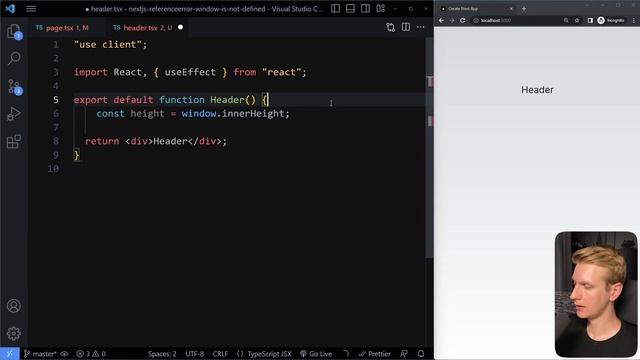
Task: Click the zoom magnifier icon in address bar
Action: tap(566, 20)
